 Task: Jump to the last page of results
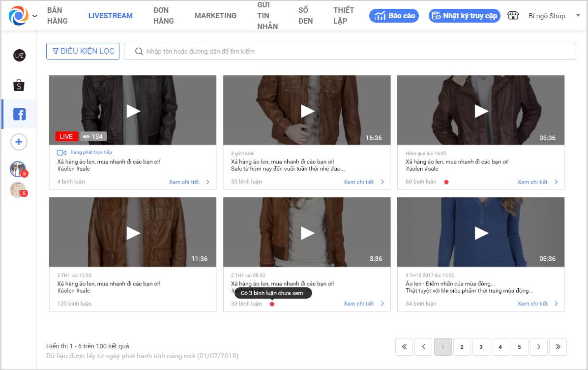tap(558, 347)
